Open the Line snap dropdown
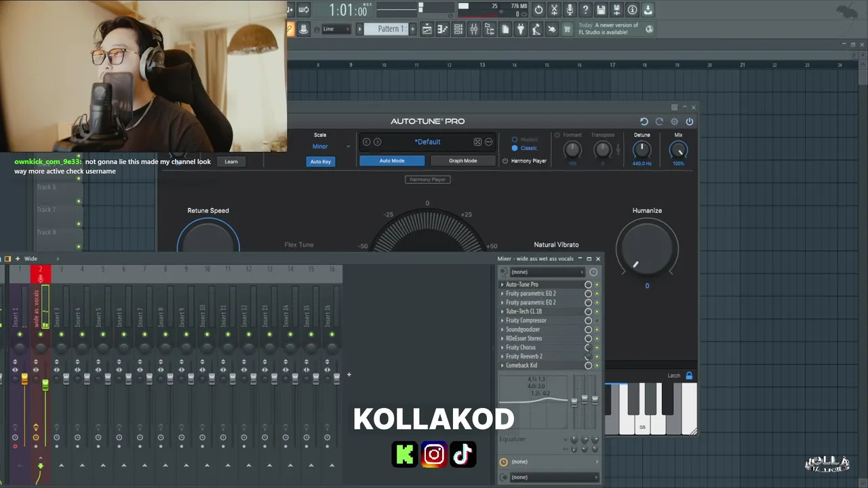This screenshot has height=488, width=868. [x=336, y=29]
